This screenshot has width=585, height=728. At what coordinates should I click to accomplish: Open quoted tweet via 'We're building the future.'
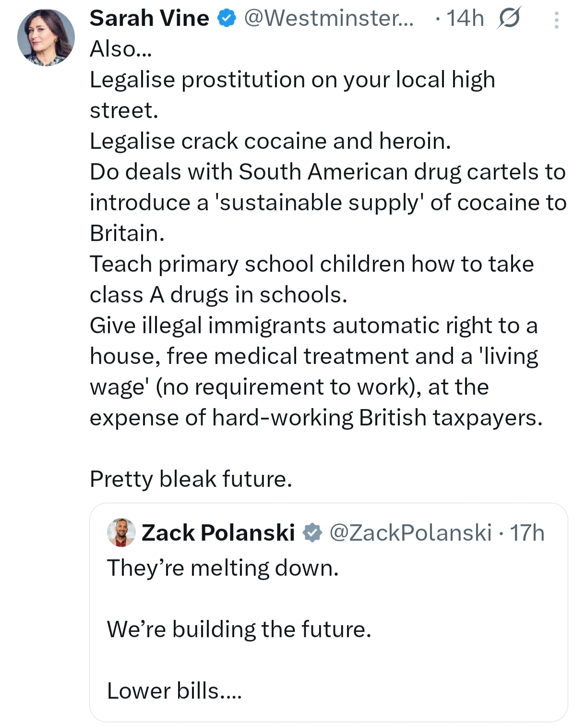(x=239, y=629)
